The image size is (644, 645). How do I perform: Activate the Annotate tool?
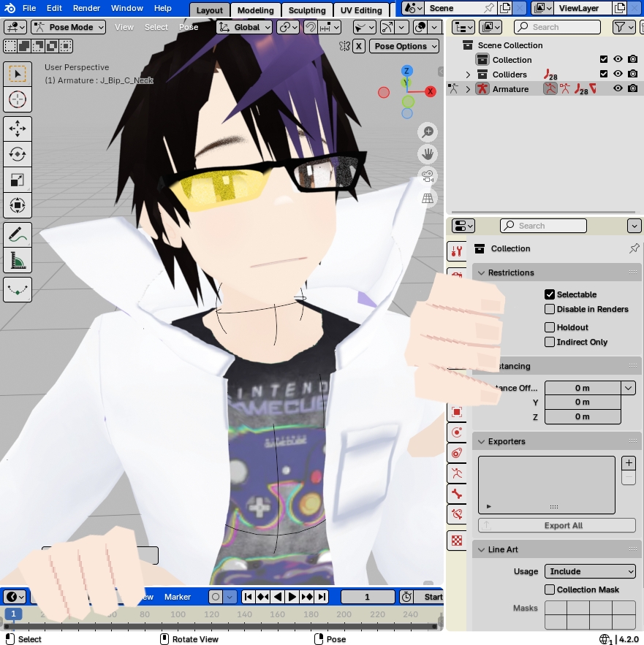click(18, 234)
